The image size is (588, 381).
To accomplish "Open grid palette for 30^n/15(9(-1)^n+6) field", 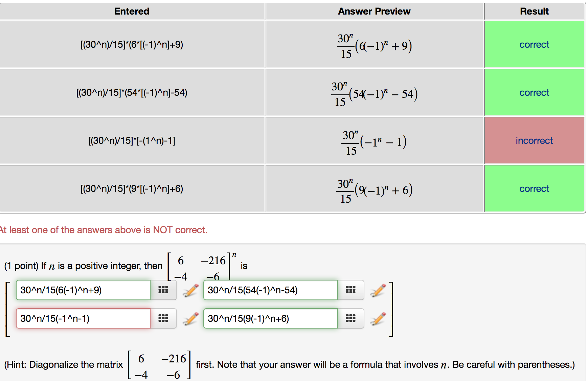I will point(351,318).
